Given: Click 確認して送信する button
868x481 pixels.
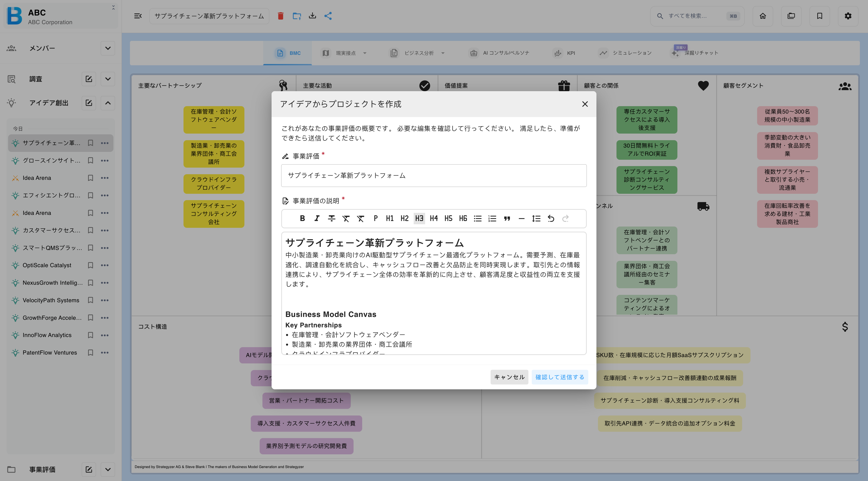Looking at the screenshot, I should [560, 377].
